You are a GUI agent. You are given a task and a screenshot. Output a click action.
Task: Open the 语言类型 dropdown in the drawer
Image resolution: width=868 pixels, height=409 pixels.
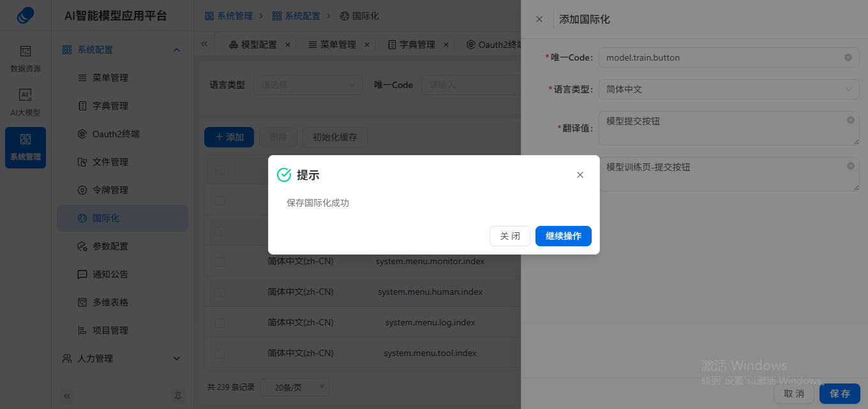click(x=729, y=89)
